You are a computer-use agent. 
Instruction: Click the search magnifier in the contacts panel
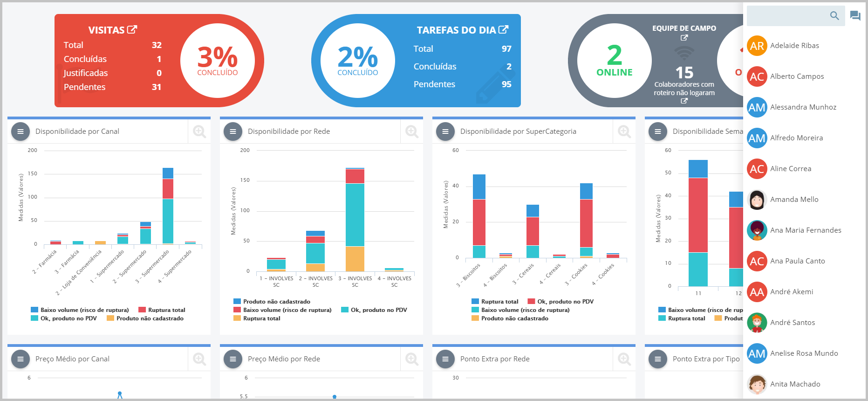coord(834,16)
